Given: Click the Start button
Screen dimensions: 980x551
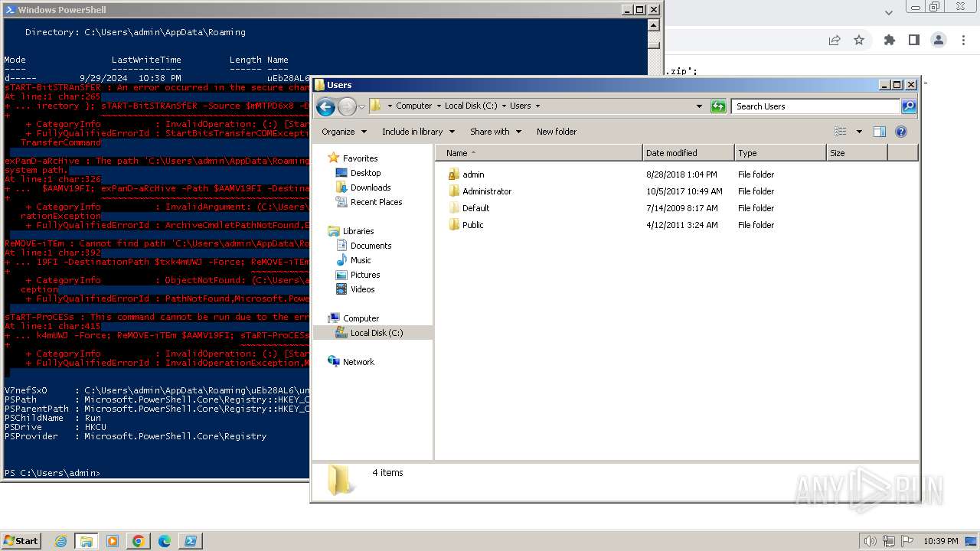Looking at the screenshot, I should pos(21,541).
